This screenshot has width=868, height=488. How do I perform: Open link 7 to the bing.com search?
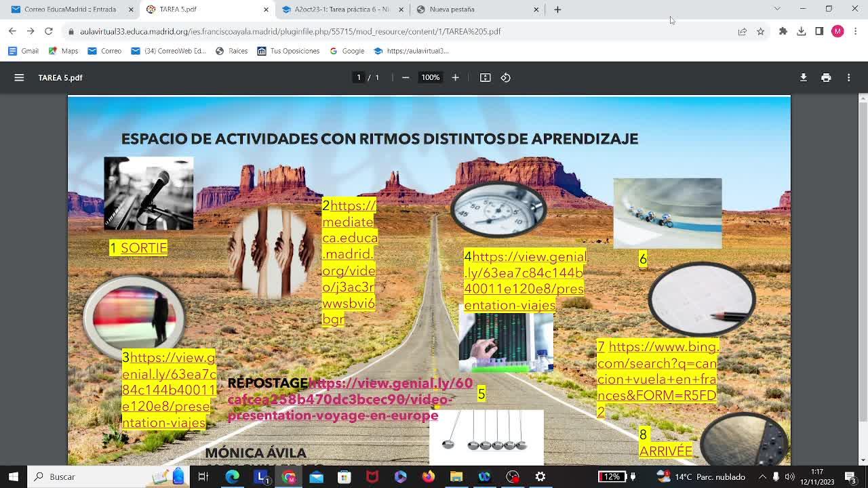click(x=657, y=379)
